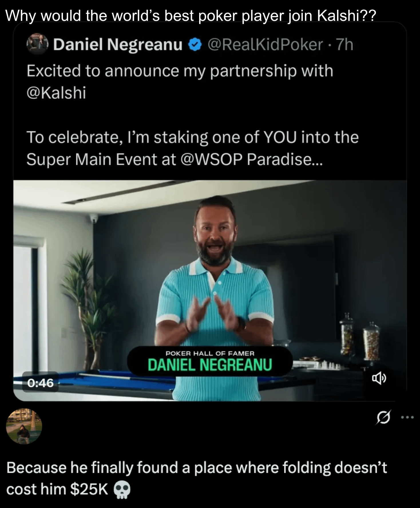Open the @RealKidPoker handle link

[265, 45]
